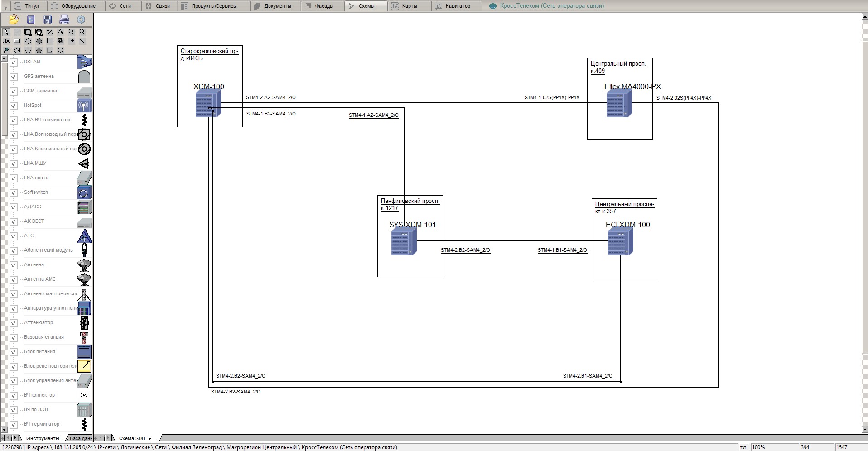Toggle the HotSpot checkbox
This screenshot has width=868, height=451.
(x=14, y=106)
